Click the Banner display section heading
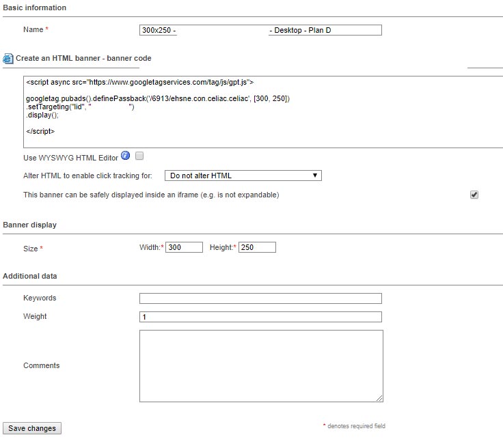Screen dimensions: 503x448 (x=29, y=225)
